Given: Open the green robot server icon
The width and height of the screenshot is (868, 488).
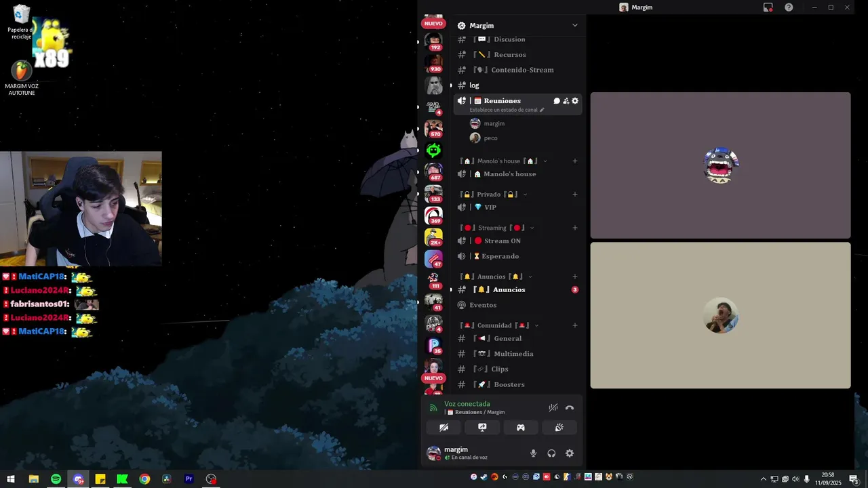Looking at the screenshot, I should click(433, 150).
